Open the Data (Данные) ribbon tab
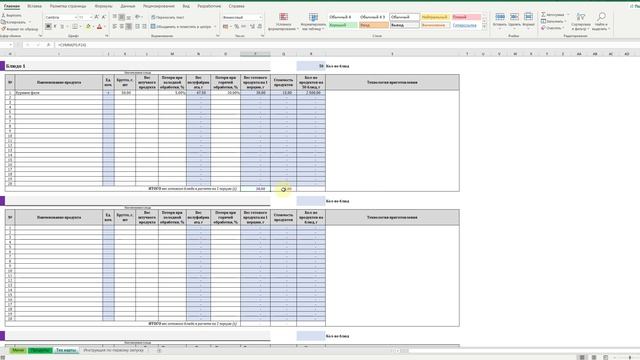This screenshot has width=640, height=360. pyautogui.click(x=128, y=7)
